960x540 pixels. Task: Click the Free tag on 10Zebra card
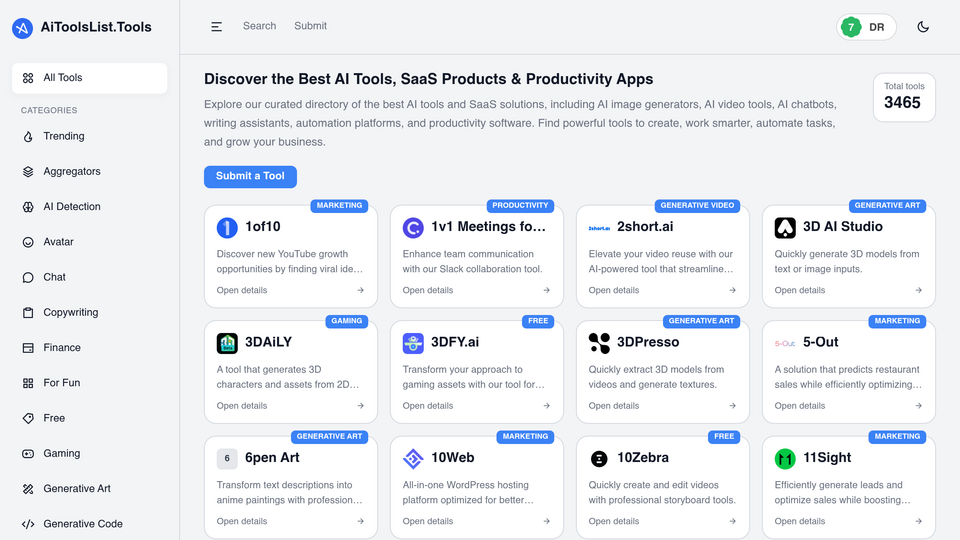click(724, 437)
